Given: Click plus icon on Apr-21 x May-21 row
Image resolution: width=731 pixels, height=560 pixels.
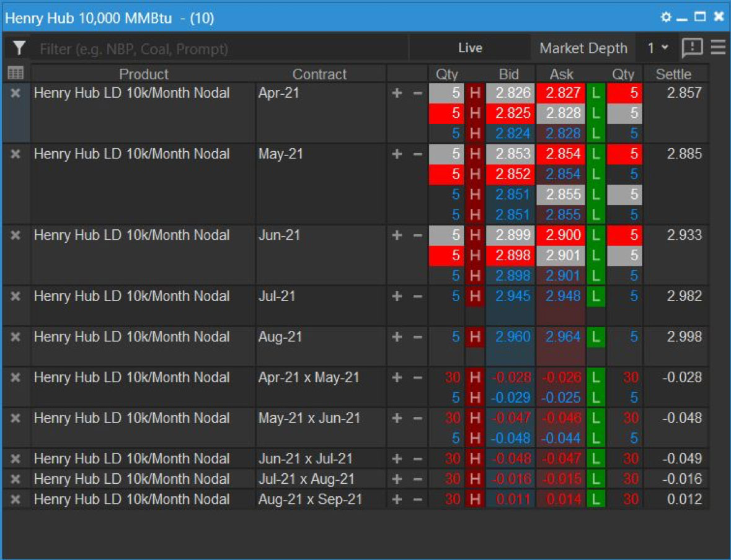Looking at the screenshot, I should tap(397, 377).
